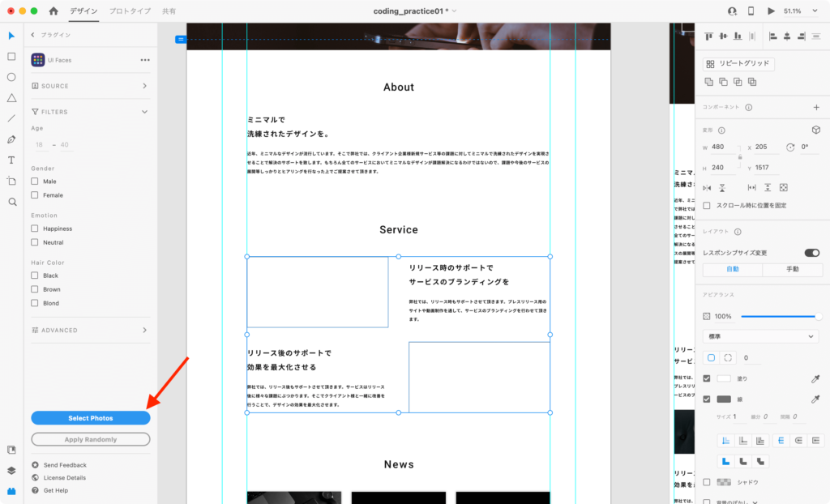Select the Line tool
Image resolution: width=830 pixels, height=504 pixels.
coord(11,118)
